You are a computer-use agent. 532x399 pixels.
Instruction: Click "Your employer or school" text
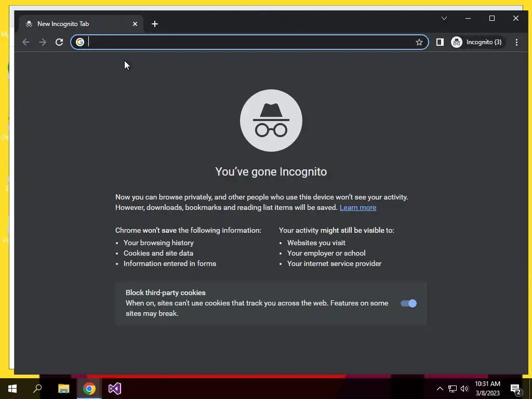(326, 253)
